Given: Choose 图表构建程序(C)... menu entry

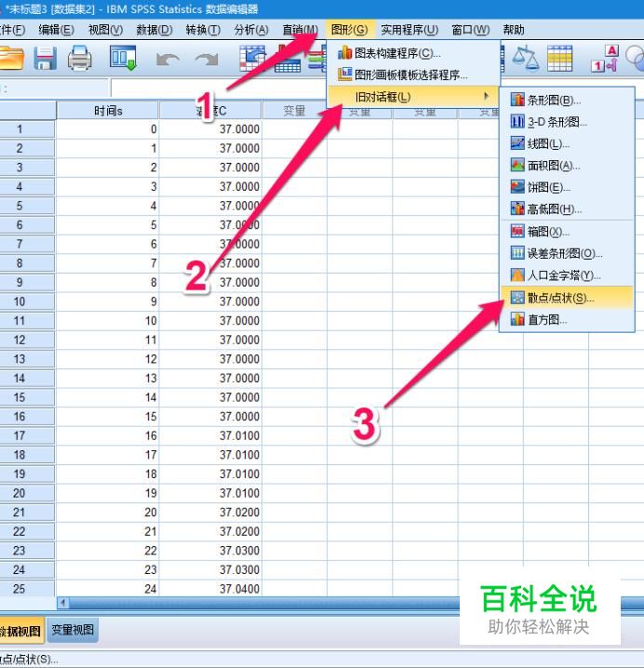Looking at the screenshot, I should pos(413,53).
